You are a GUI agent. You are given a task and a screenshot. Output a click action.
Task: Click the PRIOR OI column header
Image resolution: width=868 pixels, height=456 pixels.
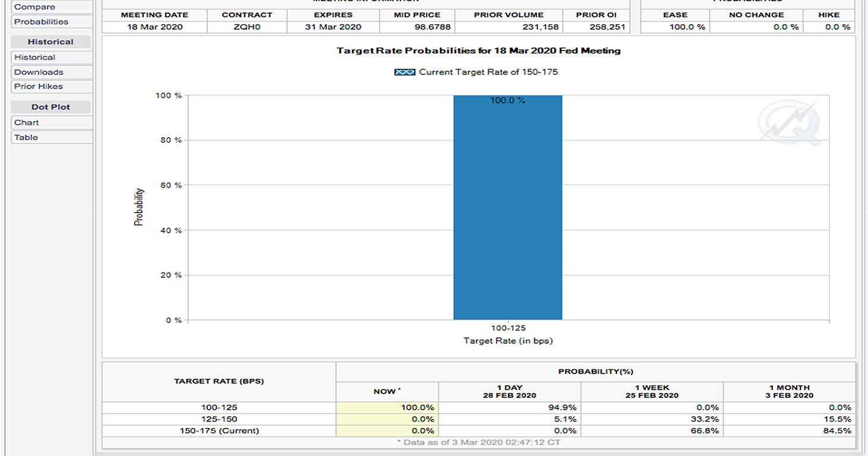coord(597,15)
